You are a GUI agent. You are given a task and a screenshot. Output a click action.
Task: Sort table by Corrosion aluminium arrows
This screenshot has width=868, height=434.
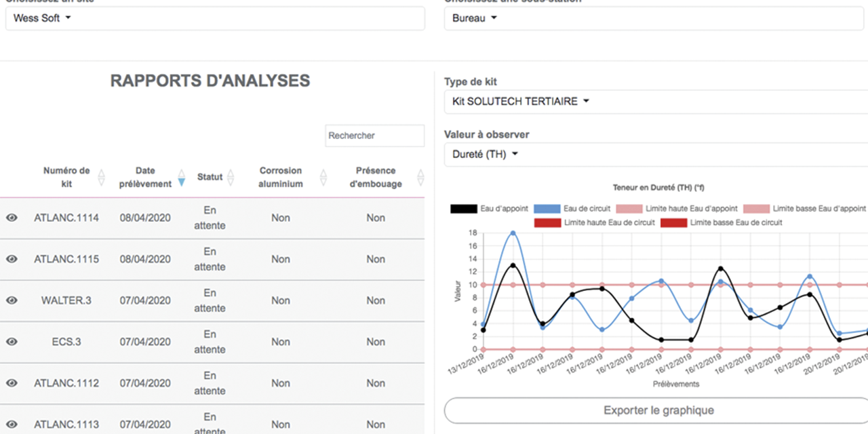point(323,178)
